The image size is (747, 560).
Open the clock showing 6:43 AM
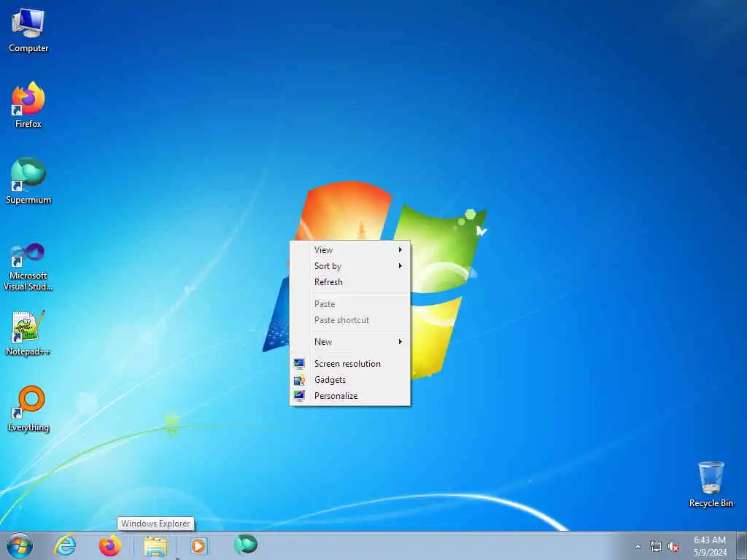(709, 546)
